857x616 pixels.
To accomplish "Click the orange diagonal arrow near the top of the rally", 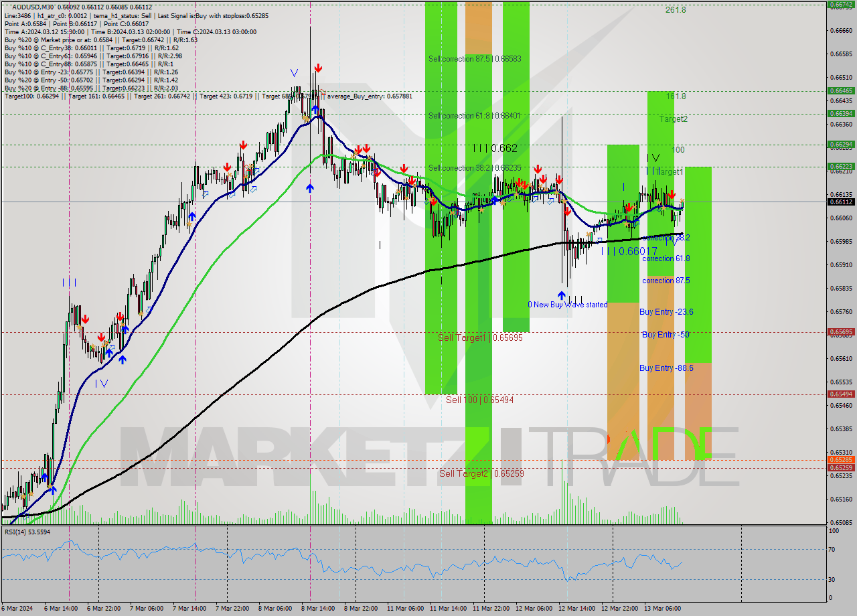I will [x=305, y=118].
